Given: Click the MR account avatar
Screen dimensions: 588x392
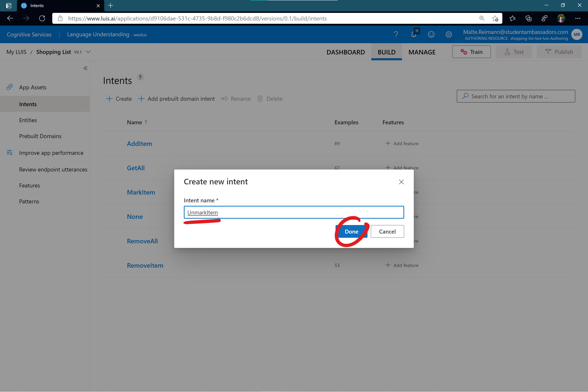Looking at the screenshot, I should (x=577, y=34).
